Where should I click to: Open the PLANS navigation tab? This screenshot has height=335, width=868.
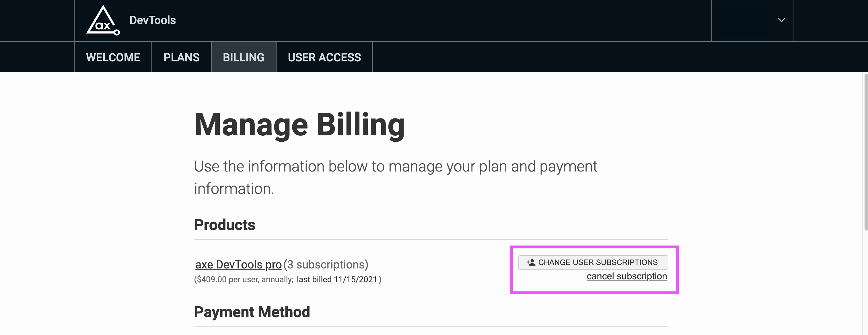[x=181, y=57]
